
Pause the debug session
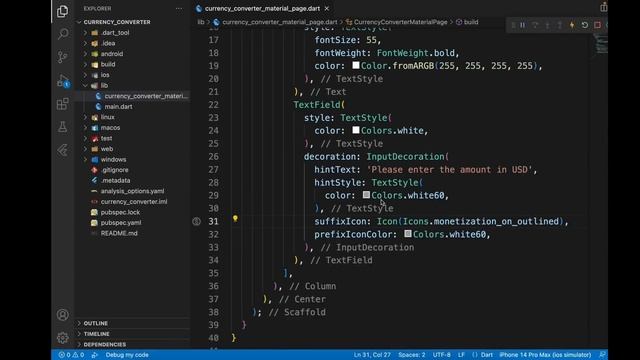(522, 25)
